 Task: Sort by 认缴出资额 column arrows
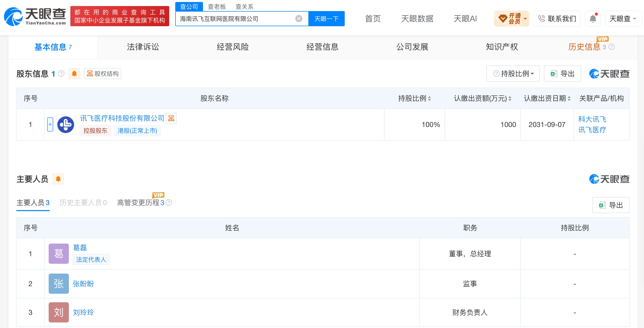tap(510, 99)
